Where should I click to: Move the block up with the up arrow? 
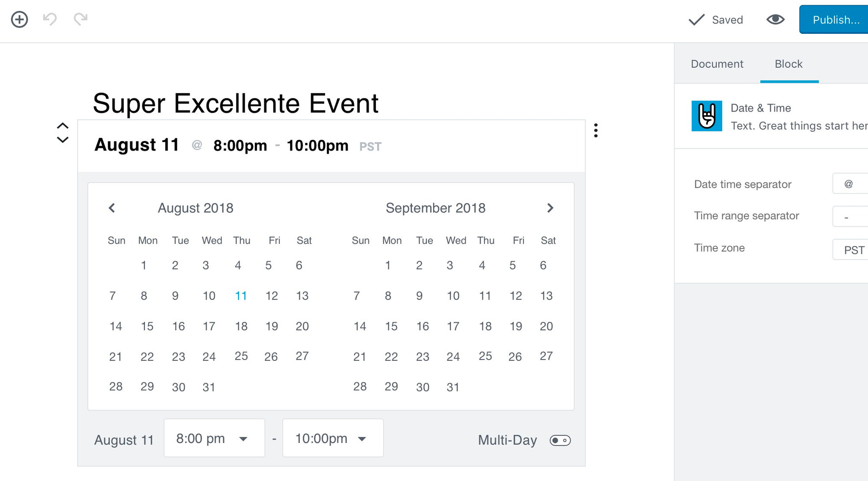pos(63,125)
